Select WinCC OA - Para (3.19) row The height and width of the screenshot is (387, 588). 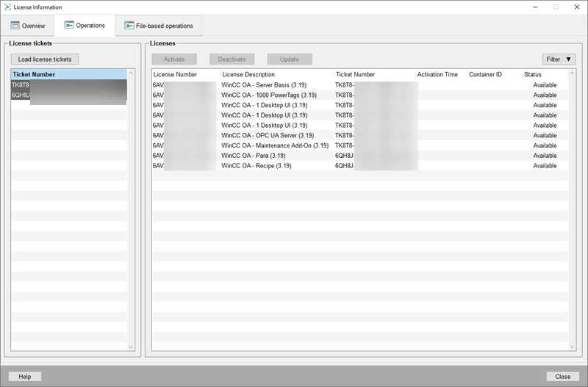pos(360,156)
